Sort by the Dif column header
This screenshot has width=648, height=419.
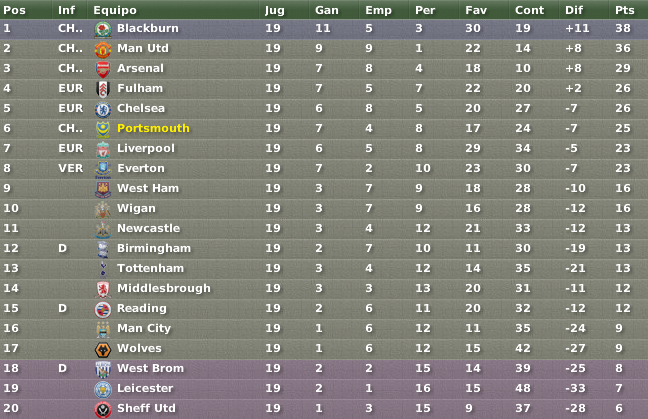pos(574,10)
